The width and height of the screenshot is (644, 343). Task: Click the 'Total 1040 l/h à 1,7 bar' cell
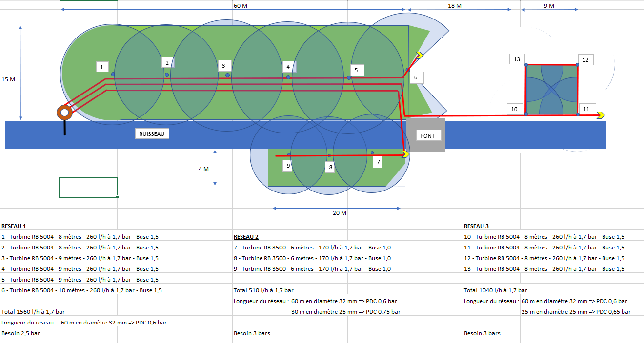pyautogui.click(x=495, y=290)
